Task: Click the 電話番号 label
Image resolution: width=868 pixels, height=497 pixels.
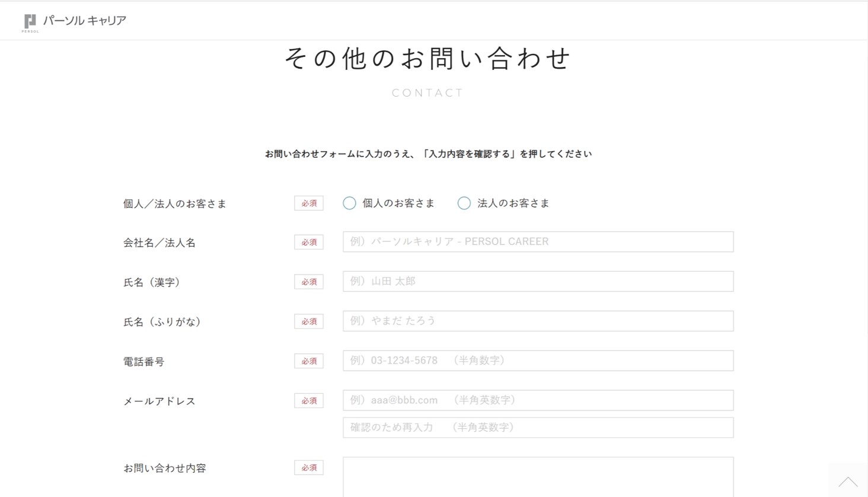Action: coord(144,361)
